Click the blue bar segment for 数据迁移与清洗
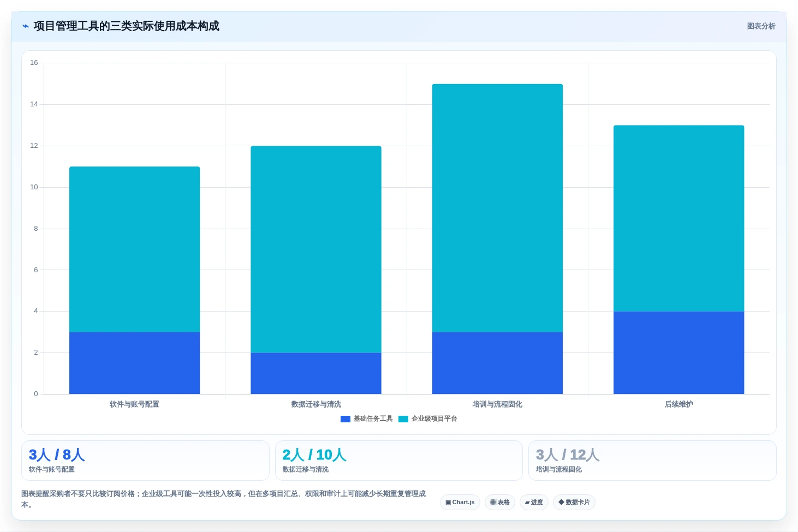The image size is (798, 532). 316,373
